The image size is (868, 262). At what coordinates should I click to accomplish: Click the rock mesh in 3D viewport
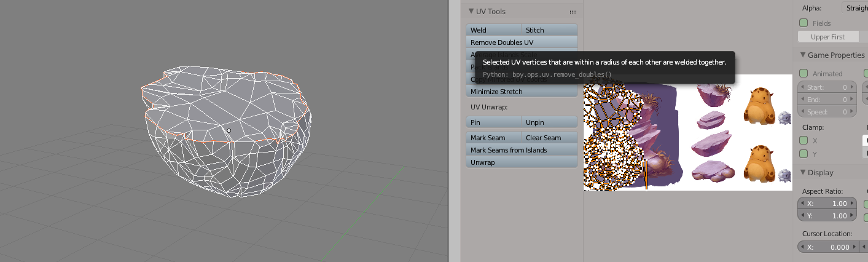228,130
